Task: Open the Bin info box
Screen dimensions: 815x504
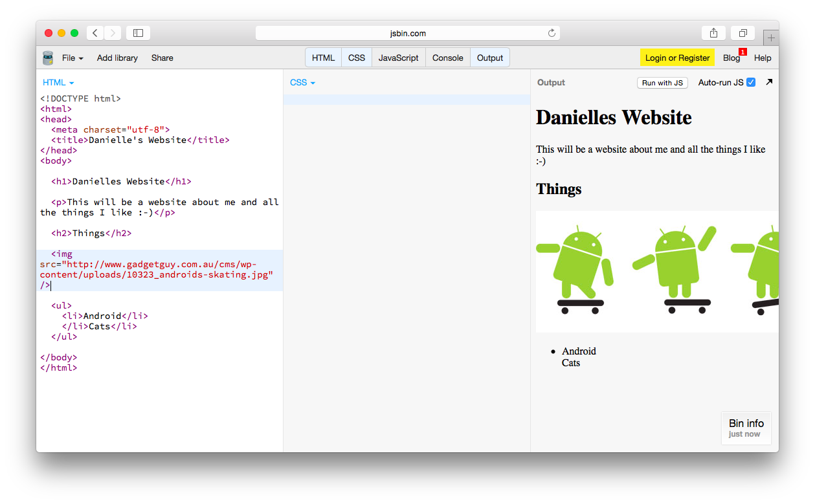Action: tap(746, 428)
